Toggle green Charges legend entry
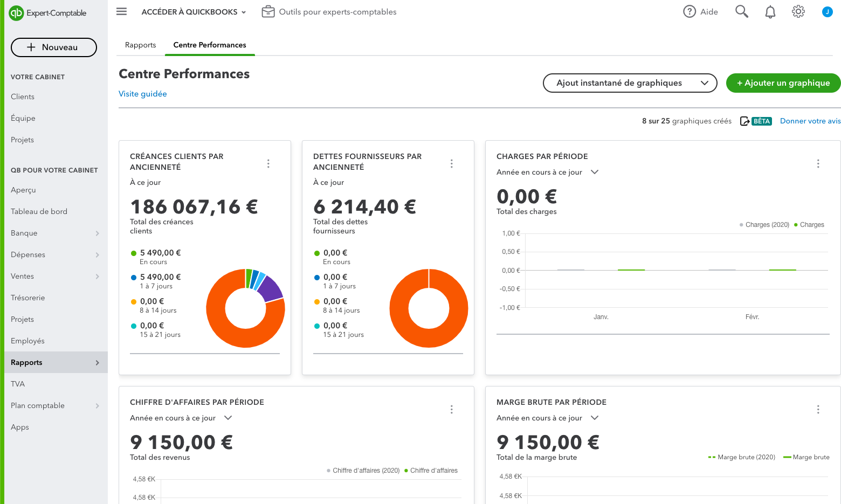This screenshot has height=504, width=841. (809, 225)
